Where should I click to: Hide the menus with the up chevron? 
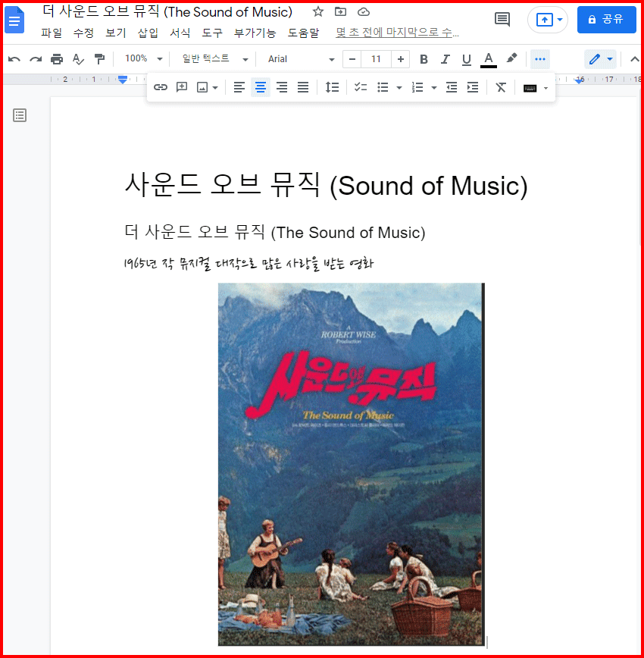pyautogui.click(x=634, y=59)
